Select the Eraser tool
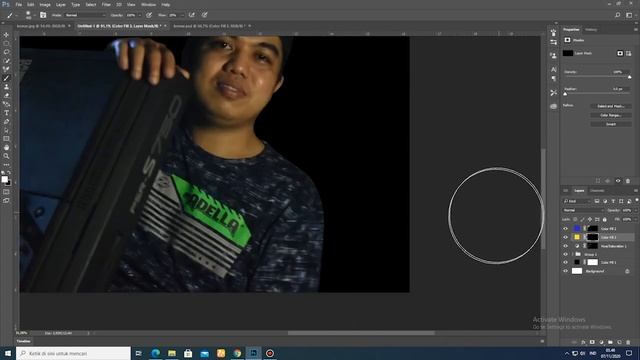Image resolution: width=640 pixels, height=360 pixels. [x=6, y=96]
